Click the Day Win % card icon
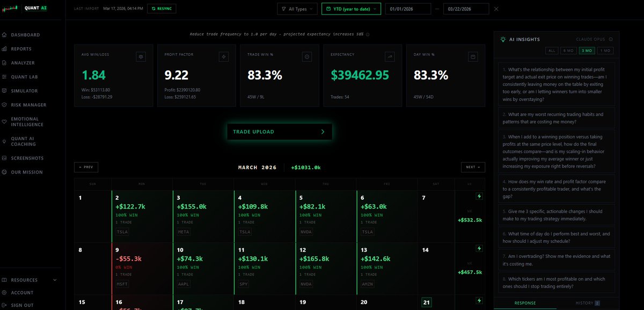Image resolution: width=644 pixels, height=310 pixels. point(472,56)
